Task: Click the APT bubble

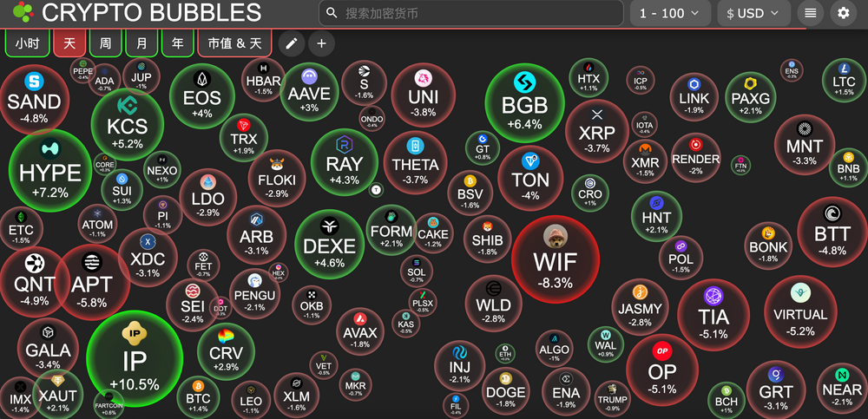Action: click(92, 282)
